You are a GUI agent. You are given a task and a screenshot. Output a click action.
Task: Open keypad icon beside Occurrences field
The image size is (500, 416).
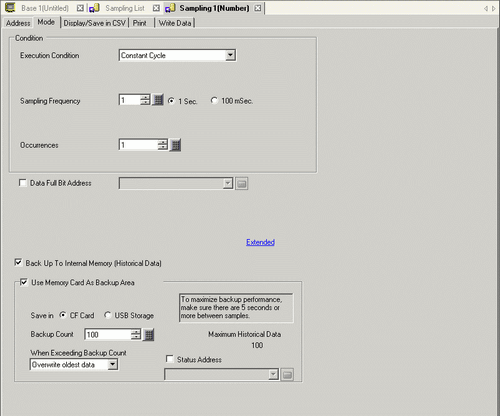[175, 145]
